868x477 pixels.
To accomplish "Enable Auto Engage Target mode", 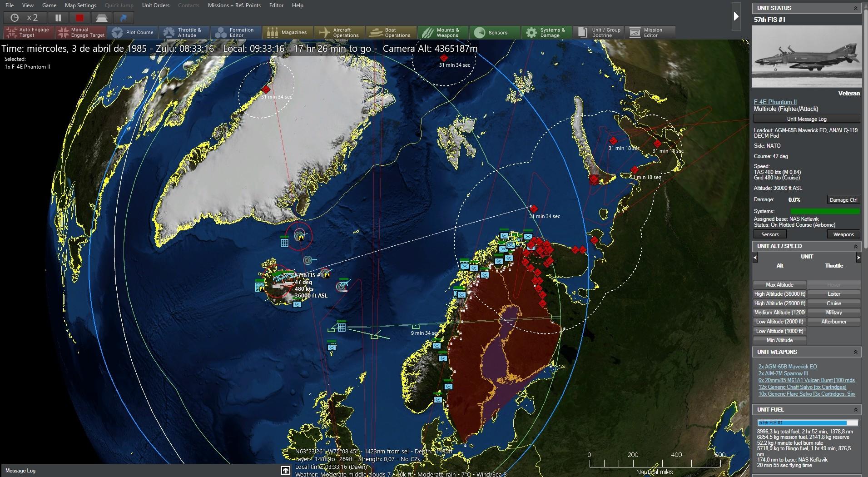I will pos(28,32).
